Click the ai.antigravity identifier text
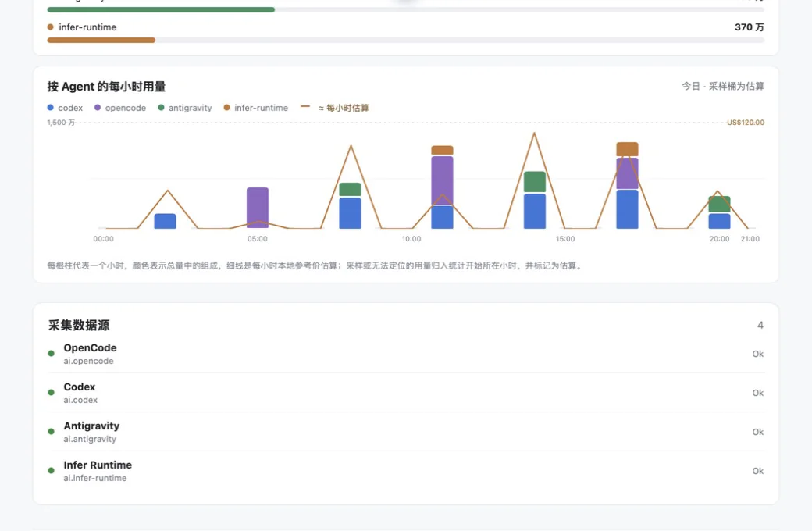 click(90, 439)
